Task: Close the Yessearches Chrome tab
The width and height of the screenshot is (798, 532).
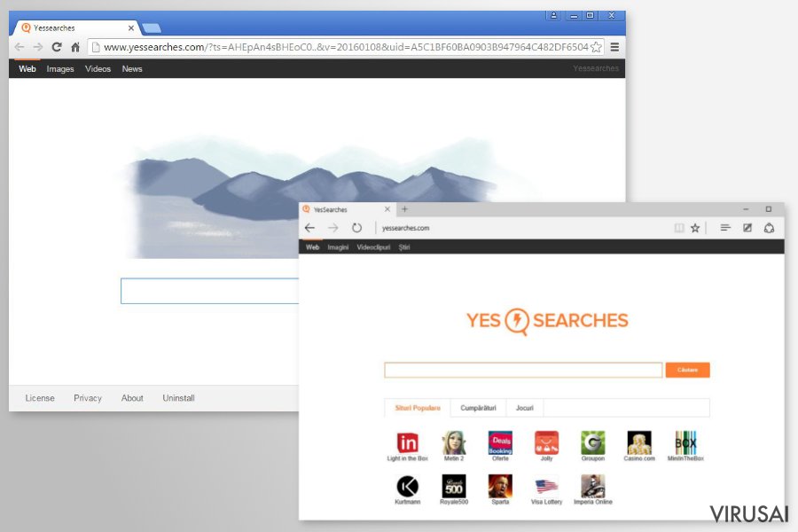Action: (x=131, y=28)
